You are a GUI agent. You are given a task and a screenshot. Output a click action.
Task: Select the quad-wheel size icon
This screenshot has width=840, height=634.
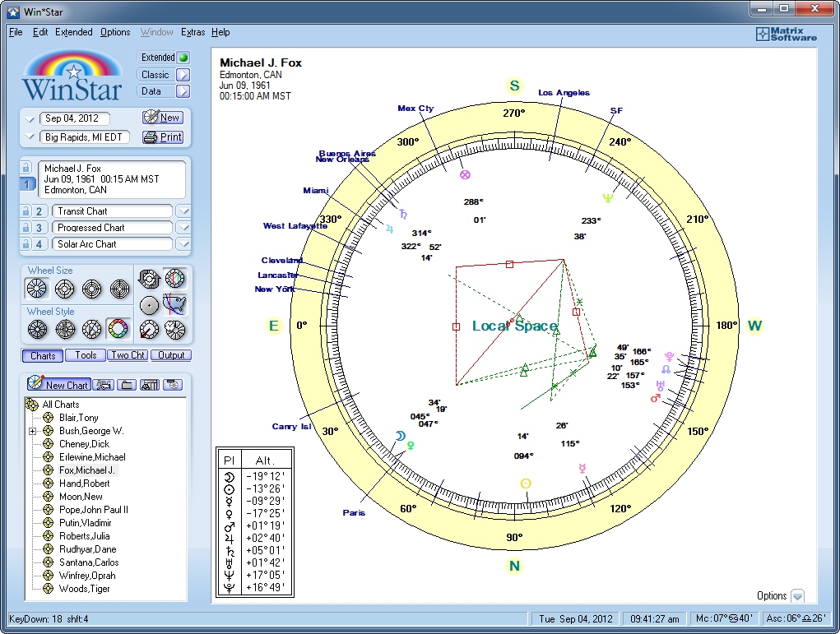click(x=119, y=289)
